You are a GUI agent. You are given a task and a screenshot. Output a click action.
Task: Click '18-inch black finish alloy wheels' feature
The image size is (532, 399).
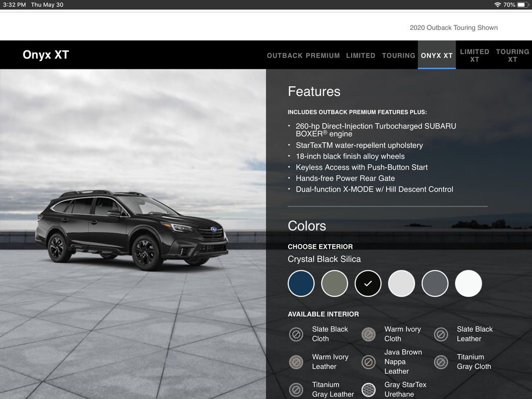pos(350,157)
